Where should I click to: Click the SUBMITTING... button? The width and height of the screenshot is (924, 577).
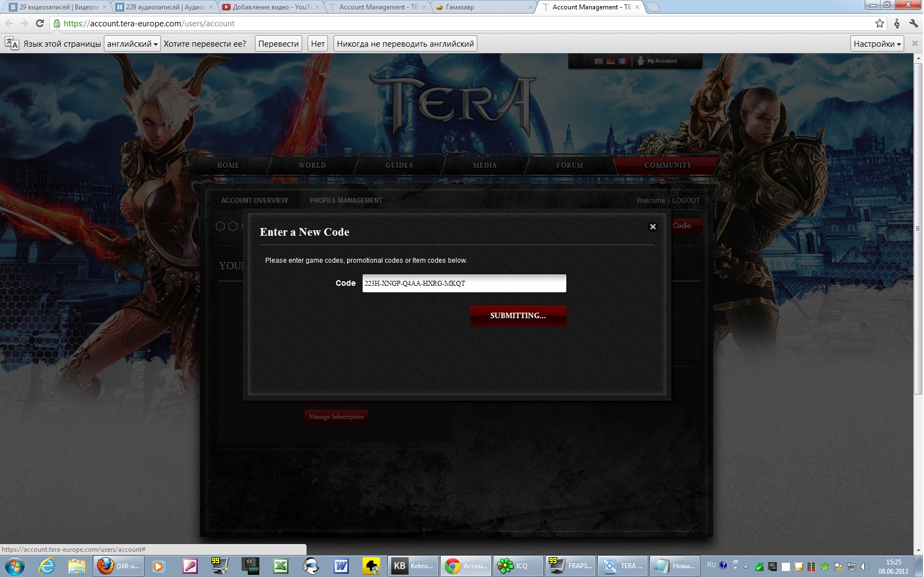click(518, 316)
